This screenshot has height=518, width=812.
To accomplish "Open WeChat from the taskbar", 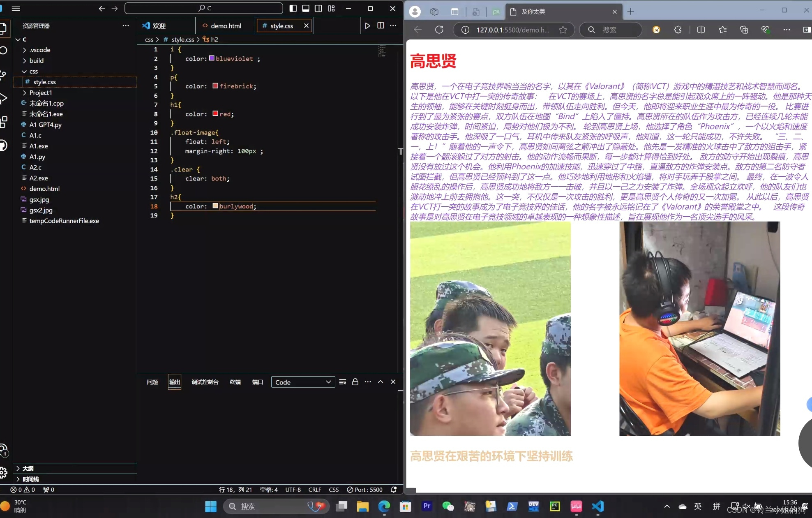I will [448, 506].
